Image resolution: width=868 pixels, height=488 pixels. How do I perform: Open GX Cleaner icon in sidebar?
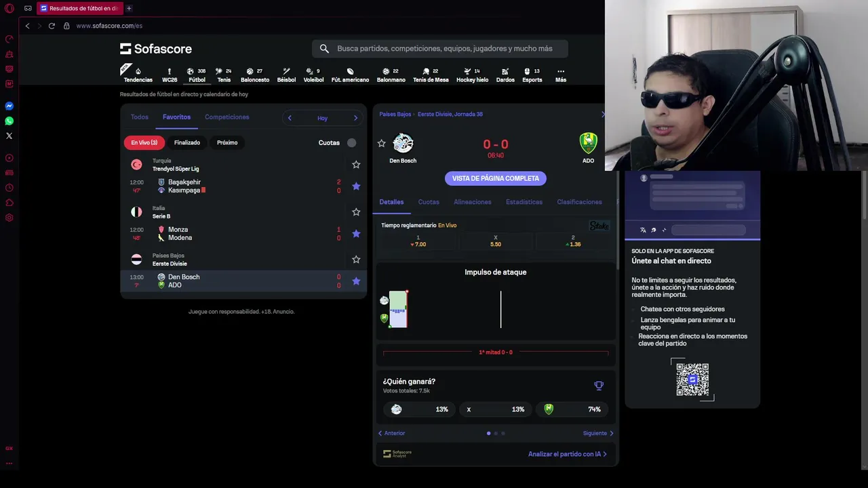pyautogui.click(x=9, y=54)
